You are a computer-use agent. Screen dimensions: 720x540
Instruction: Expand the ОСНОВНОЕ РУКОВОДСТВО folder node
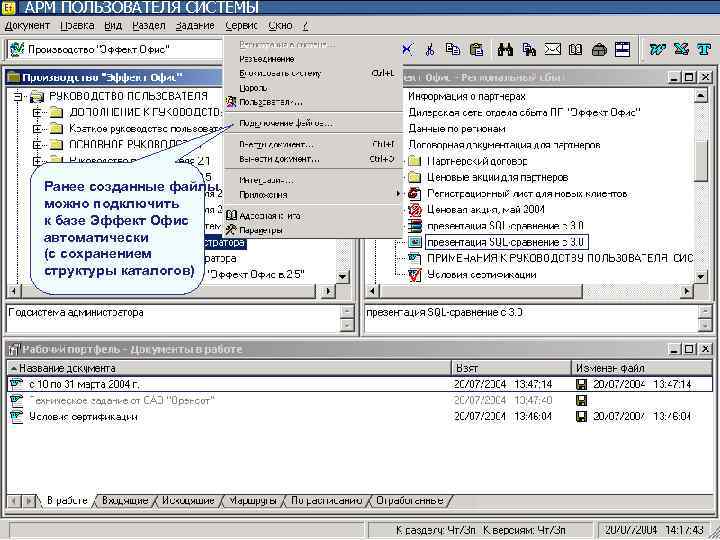(x=37, y=145)
